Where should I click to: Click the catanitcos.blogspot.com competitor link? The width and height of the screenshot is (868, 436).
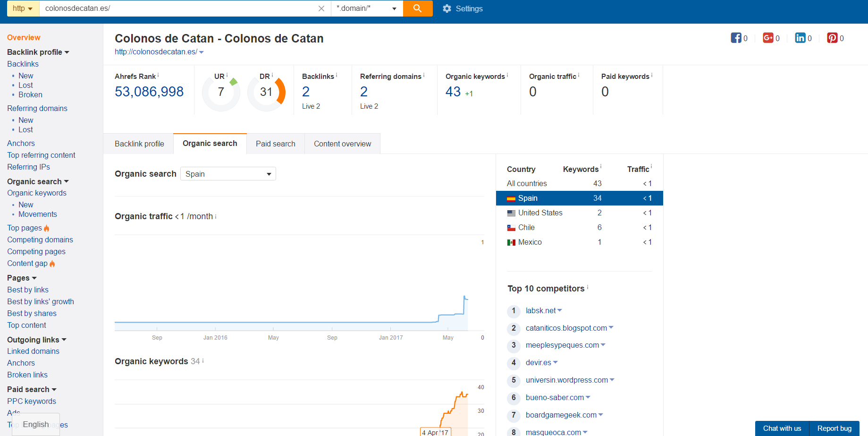(x=566, y=328)
